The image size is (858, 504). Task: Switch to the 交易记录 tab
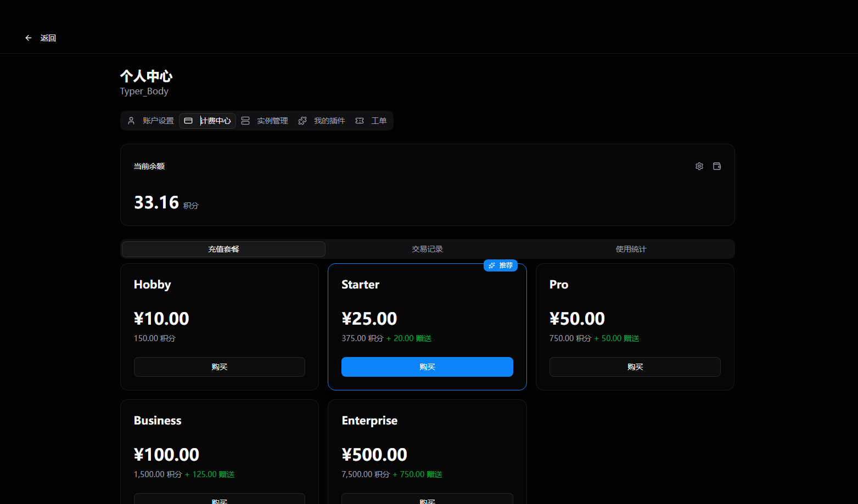pyautogui.click(x=427, y=249)
